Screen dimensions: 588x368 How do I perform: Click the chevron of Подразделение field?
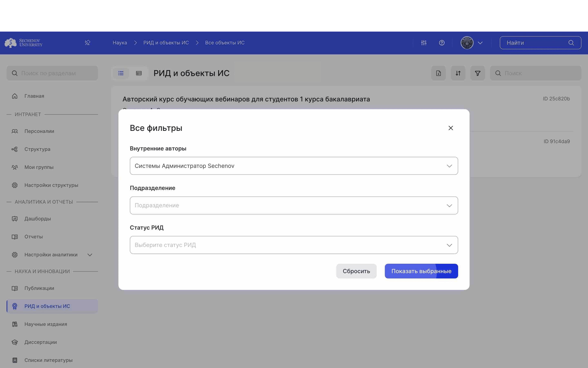[x=449, y=206]
